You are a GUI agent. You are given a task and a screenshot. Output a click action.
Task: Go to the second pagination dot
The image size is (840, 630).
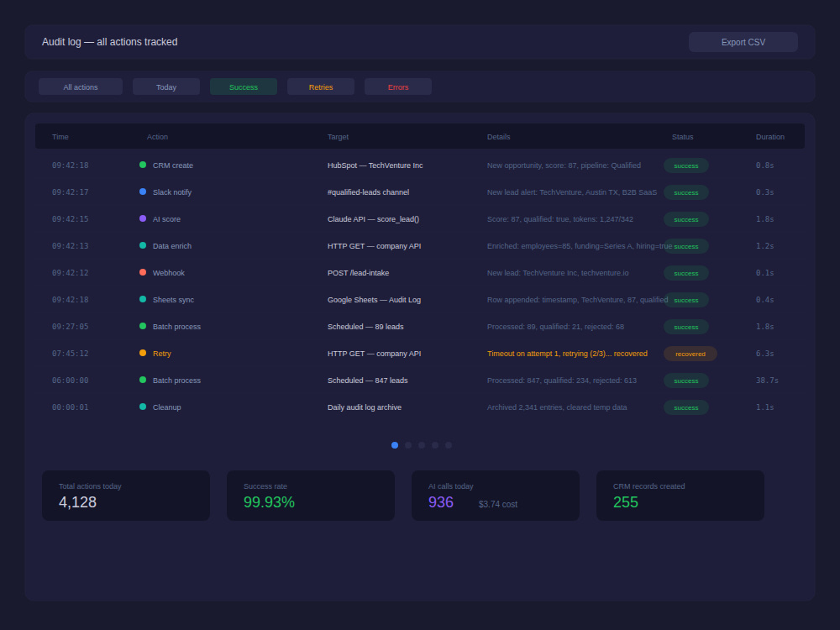click(408, 445)
